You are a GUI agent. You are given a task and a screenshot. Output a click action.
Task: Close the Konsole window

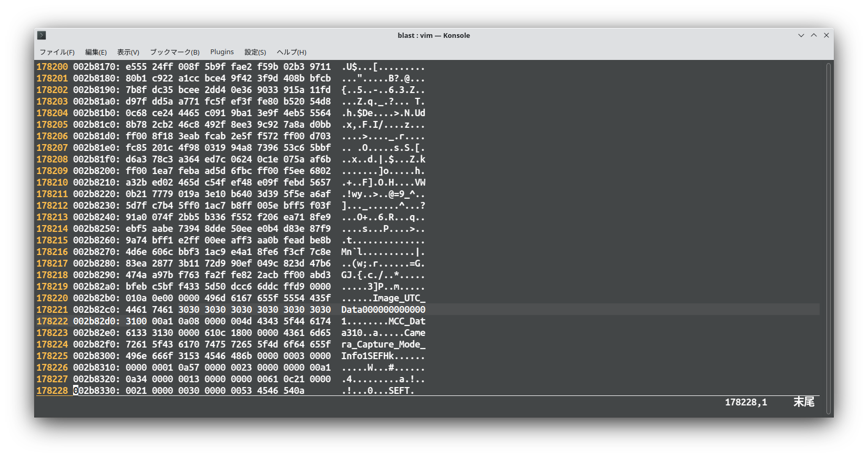(826, 35)
